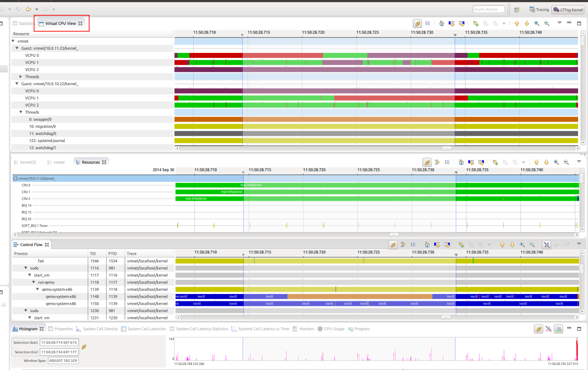Screen dimensions: 588x370
Task: Switch to the Tracing perspective
Action: 539,9
